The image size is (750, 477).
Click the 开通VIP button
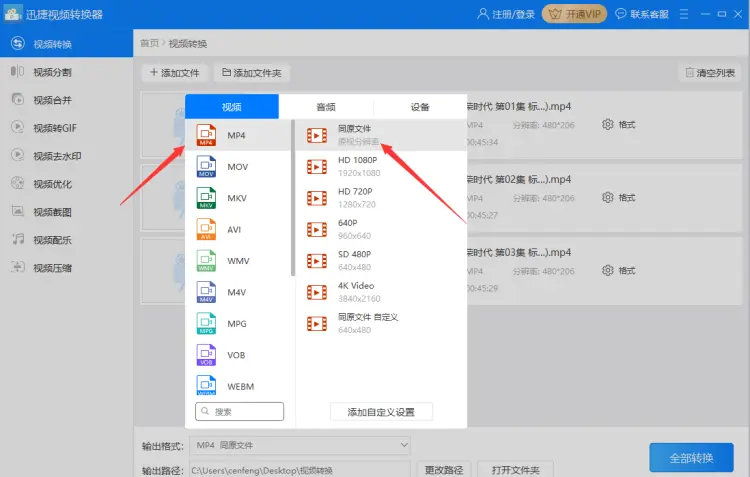click(x=574, y=14)
